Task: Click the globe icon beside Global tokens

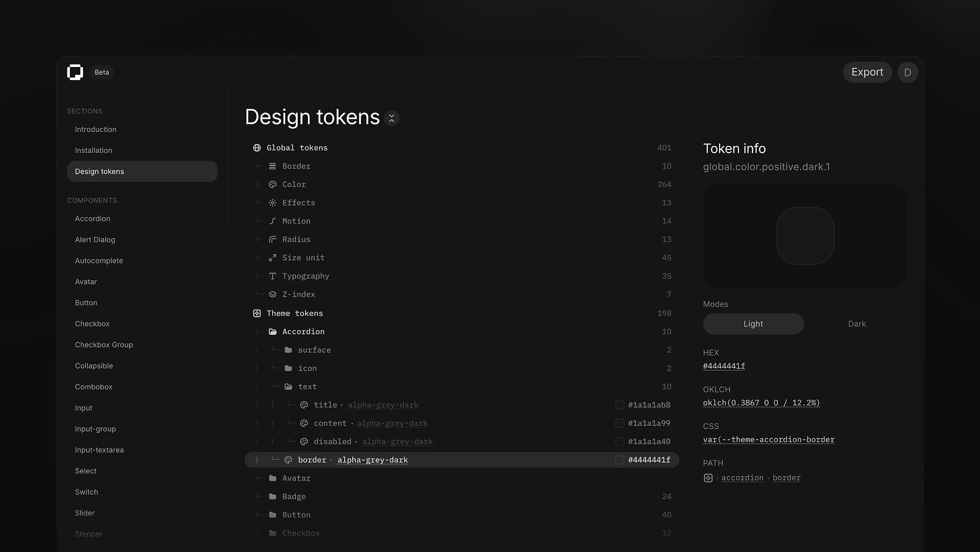Action: pos(257,148)
